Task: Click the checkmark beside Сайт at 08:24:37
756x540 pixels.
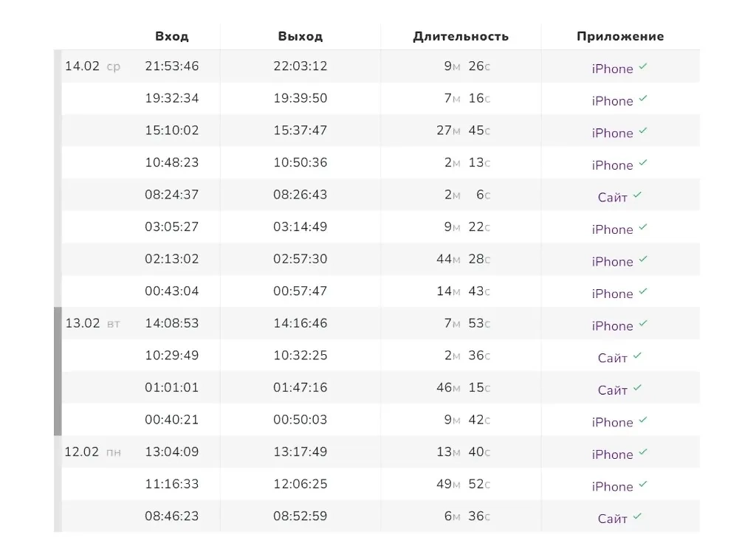Action: click(638, 195)
